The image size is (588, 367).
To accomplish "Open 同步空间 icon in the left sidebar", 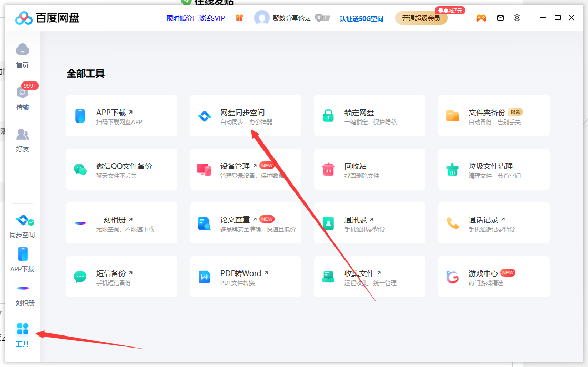I will [x=25, y=220].
